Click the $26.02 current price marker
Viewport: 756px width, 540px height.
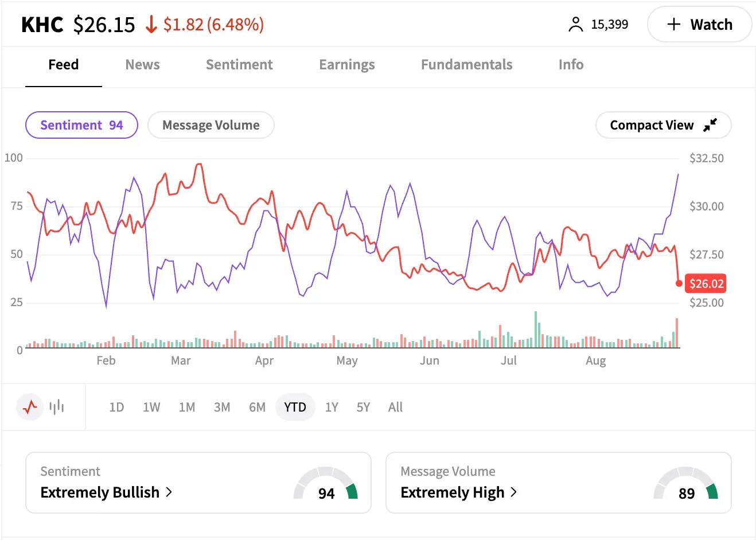tap(706, 283)
